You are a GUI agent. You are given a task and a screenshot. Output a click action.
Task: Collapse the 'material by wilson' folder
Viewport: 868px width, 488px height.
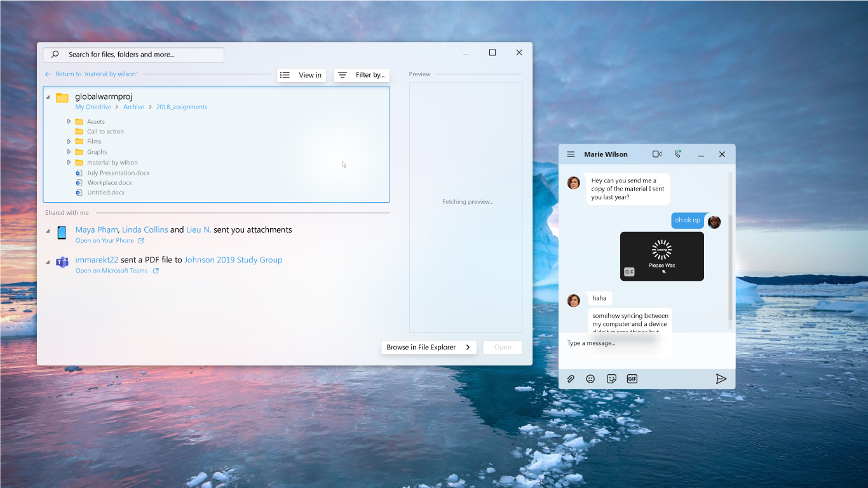click(x=70, y=162)
